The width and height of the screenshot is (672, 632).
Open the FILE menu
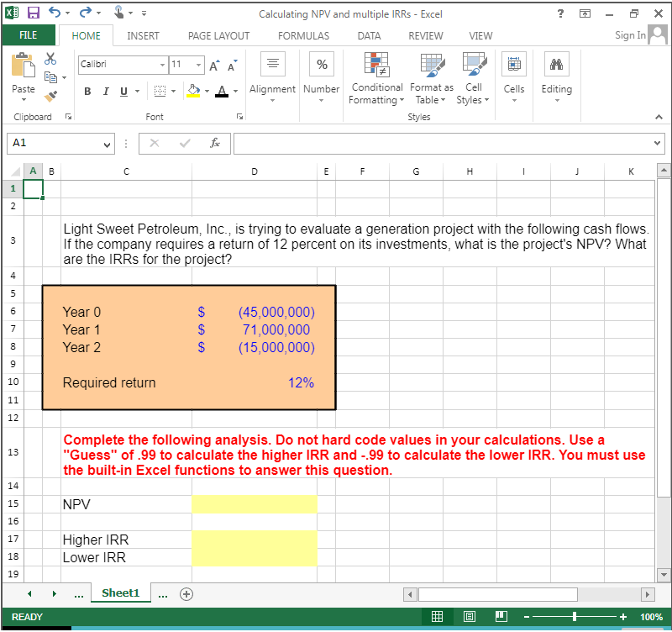[x=29, y=35]
